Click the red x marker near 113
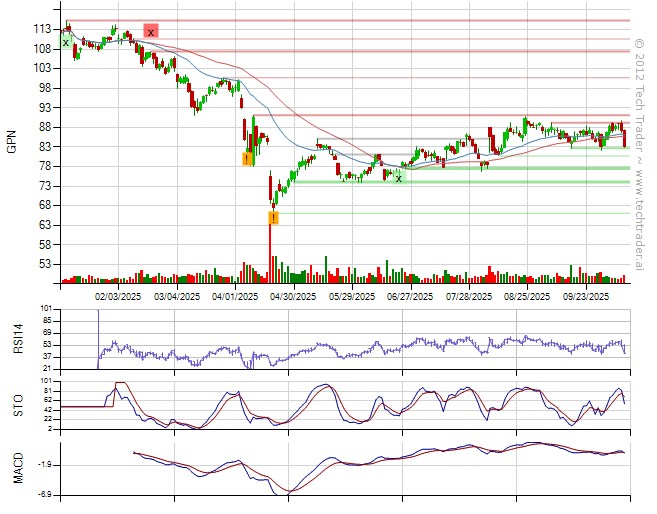The image size is (657, 514). [151, 31]
